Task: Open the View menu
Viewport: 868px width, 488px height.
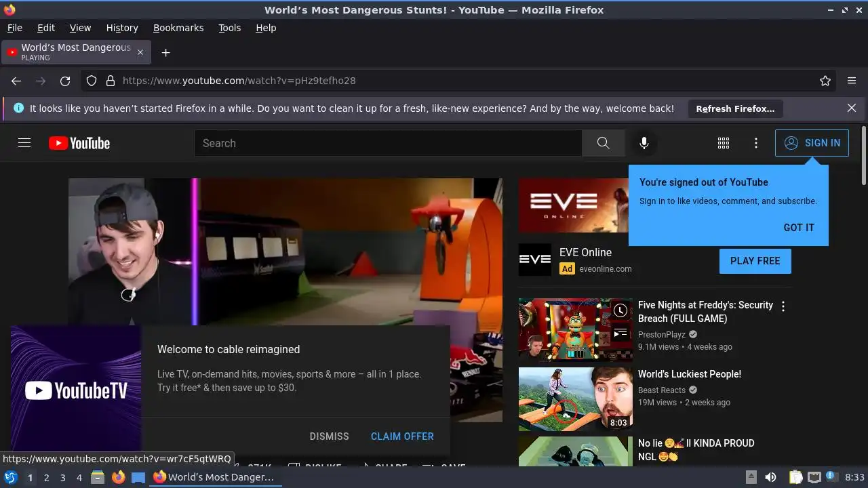Action: coord(80,28)
